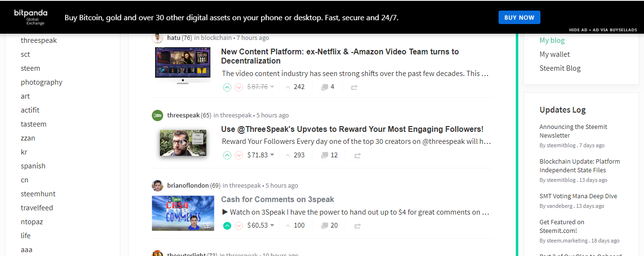This screenshot has height=256, width=644.
Task: Open comments on the hatu post
Action: click(x=328, y=87)
